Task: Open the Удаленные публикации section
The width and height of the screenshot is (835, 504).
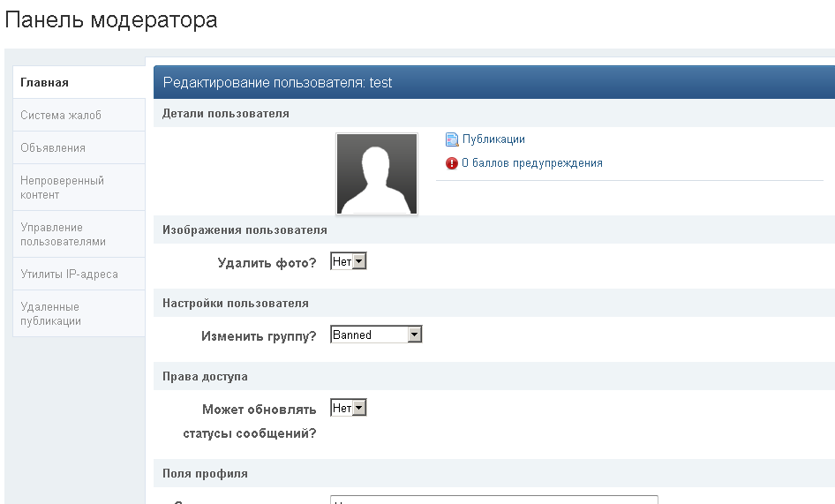Action: click(50, 313)
